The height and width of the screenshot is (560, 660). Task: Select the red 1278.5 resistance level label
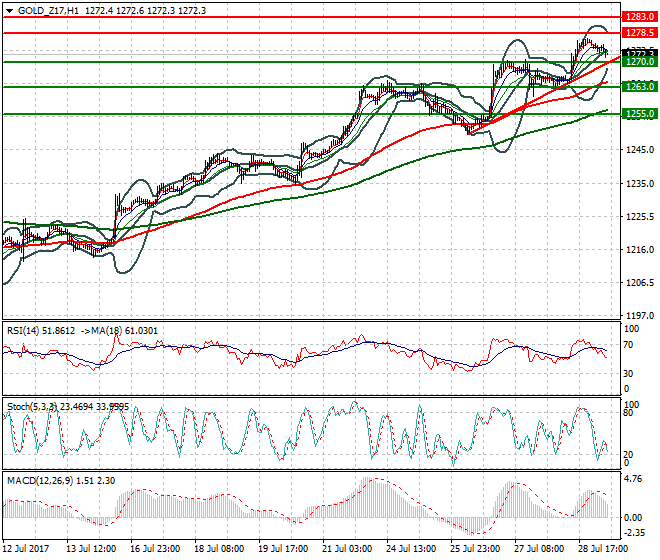pos(639,33)
